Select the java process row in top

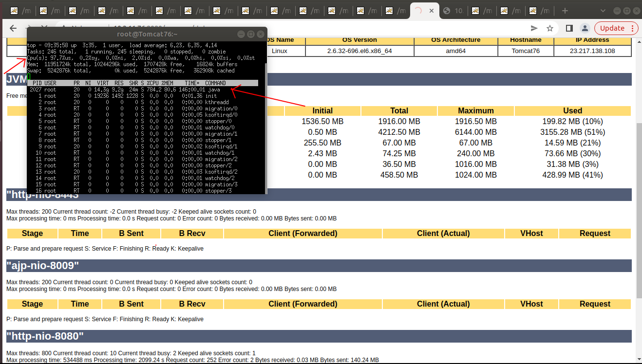click(x=142, y=90)
